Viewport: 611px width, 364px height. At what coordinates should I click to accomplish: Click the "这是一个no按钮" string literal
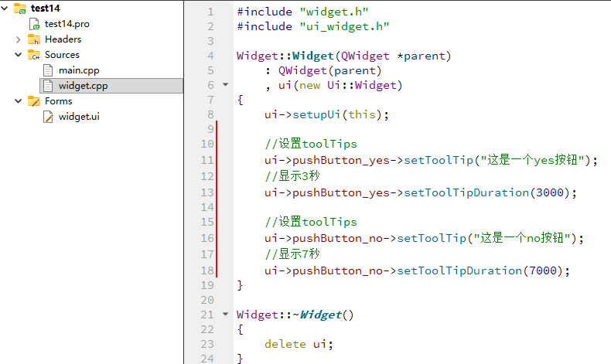522,238
